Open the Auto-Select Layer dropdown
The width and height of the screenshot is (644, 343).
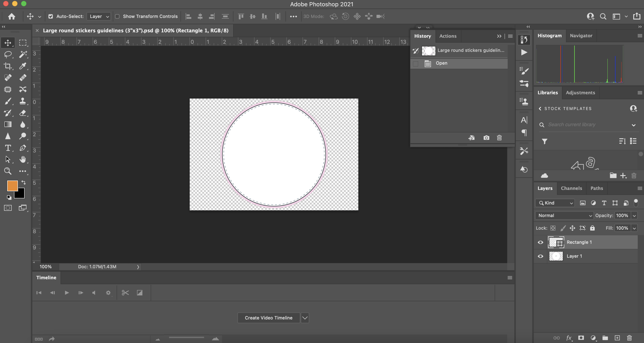[x=99, y=16]
